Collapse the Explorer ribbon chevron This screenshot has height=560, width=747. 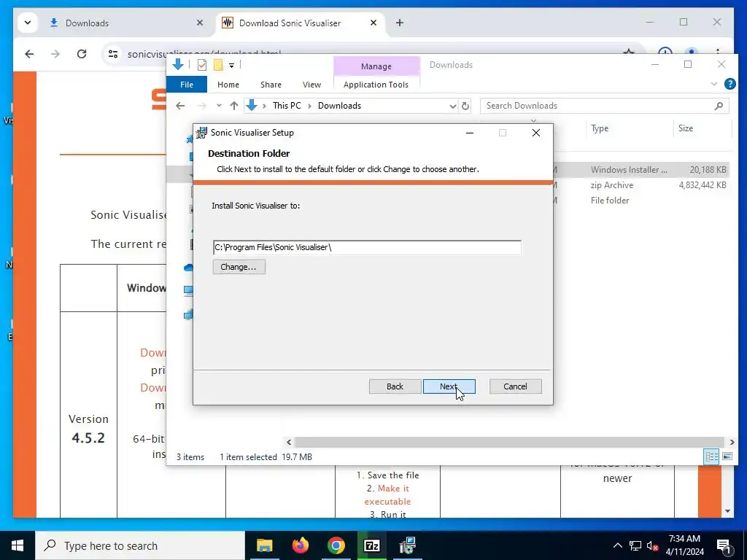[713, 85]
